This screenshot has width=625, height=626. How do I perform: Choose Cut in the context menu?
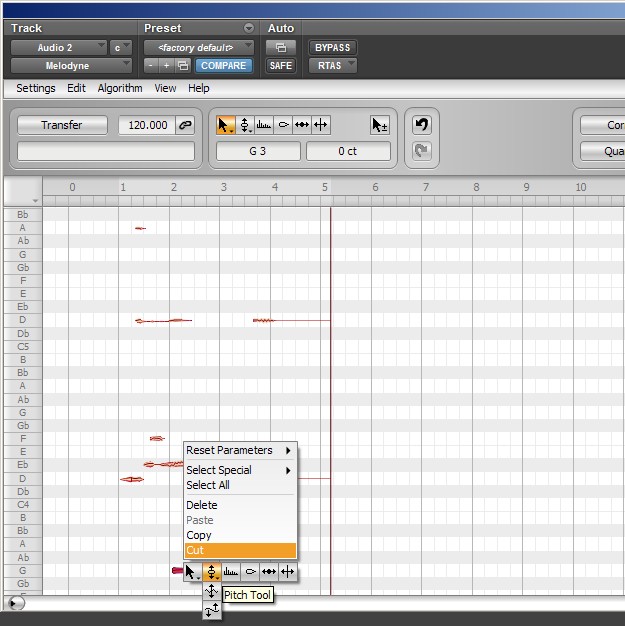coord(240,550)
